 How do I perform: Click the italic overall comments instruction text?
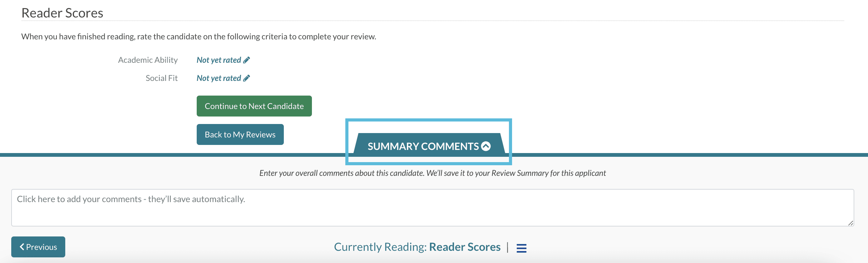coord(432,173)
